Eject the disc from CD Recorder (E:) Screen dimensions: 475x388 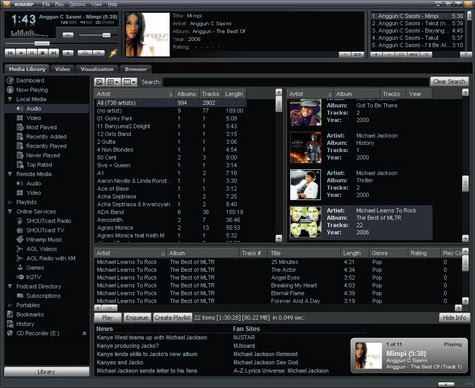point(84,333)
